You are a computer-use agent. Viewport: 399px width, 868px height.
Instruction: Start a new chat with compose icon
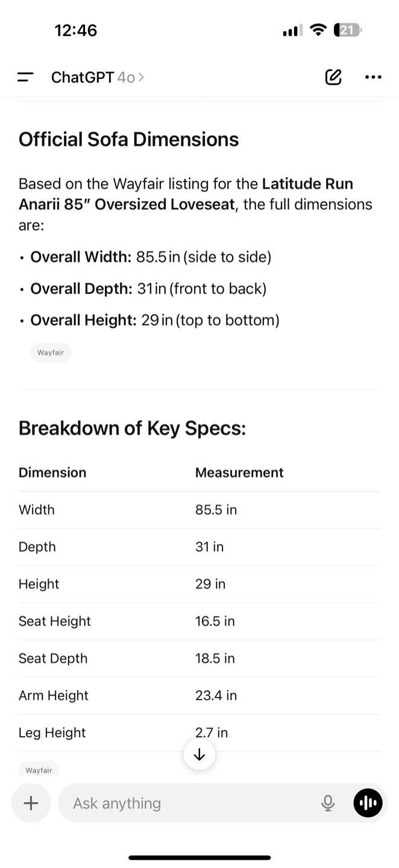333,77
